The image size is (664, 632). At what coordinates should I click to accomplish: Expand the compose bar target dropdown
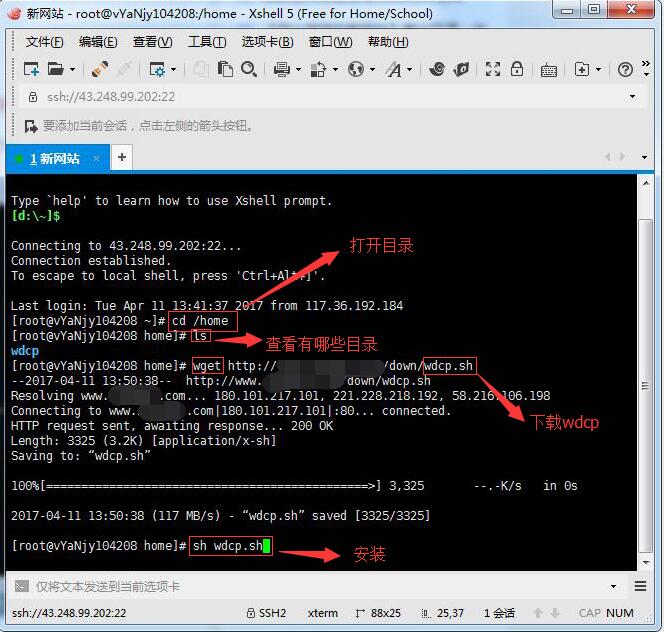[x=613, y=587]
